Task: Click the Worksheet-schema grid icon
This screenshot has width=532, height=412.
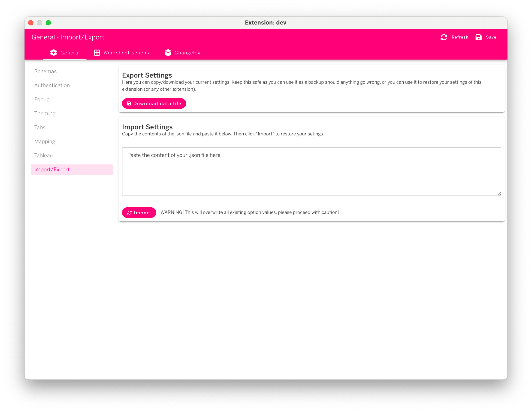Action: (x=97, y=53)
